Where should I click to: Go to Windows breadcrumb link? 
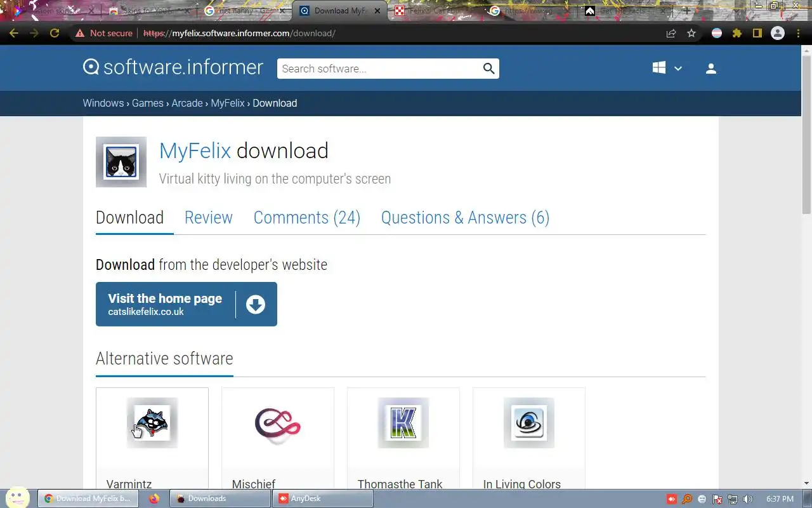(x=103, y=103)
